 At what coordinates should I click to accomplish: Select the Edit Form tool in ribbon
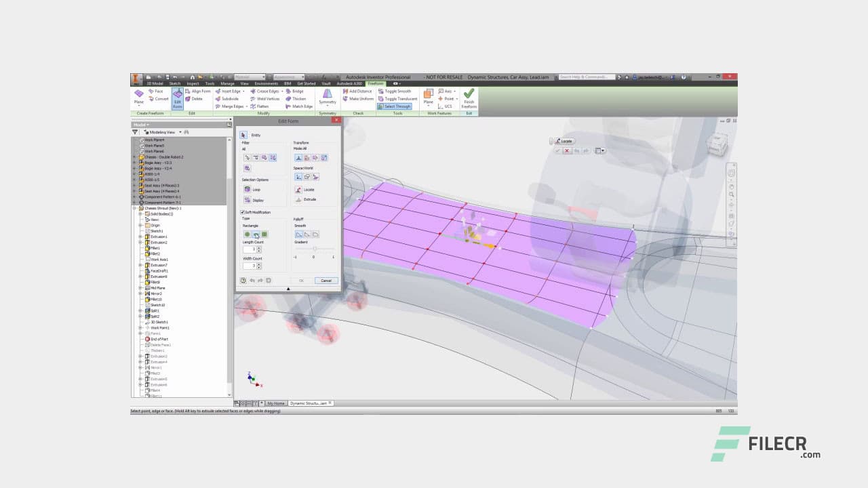click(177, 99)
